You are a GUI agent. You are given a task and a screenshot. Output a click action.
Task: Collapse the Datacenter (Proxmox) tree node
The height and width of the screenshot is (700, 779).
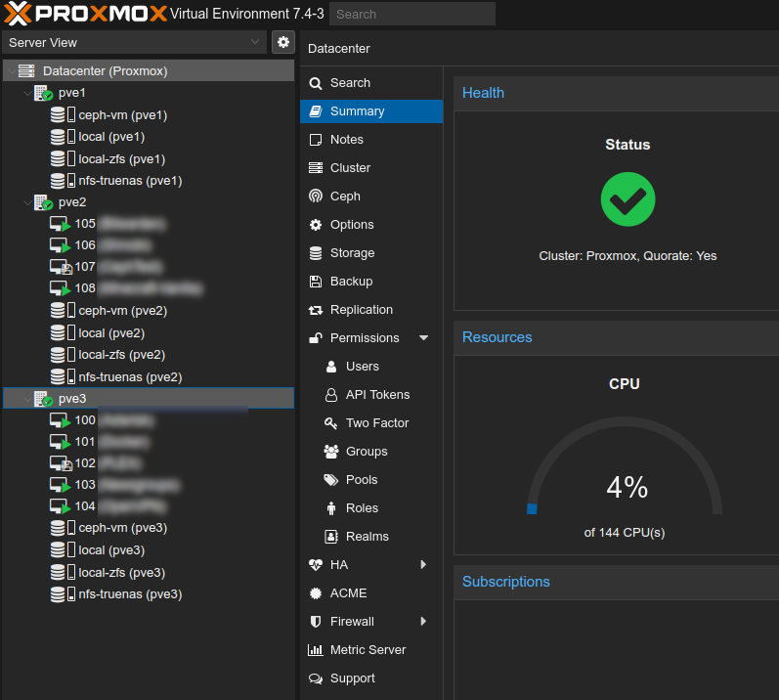[11, 71]
